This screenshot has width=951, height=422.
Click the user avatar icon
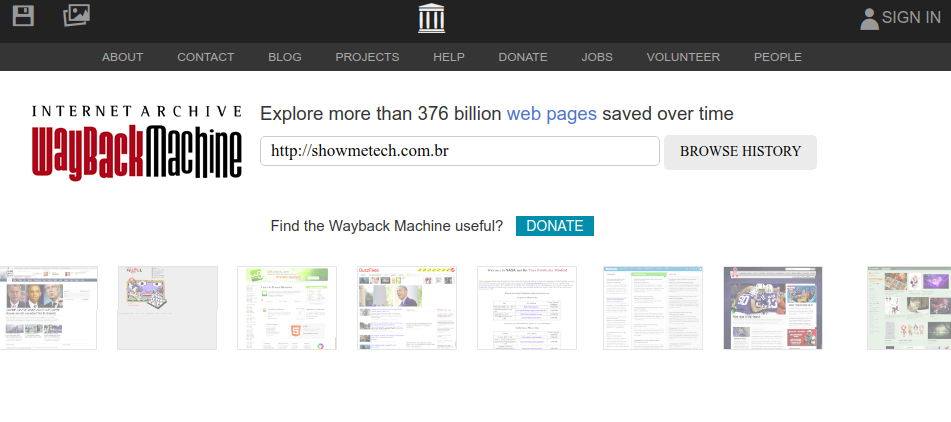pos(869,18)
